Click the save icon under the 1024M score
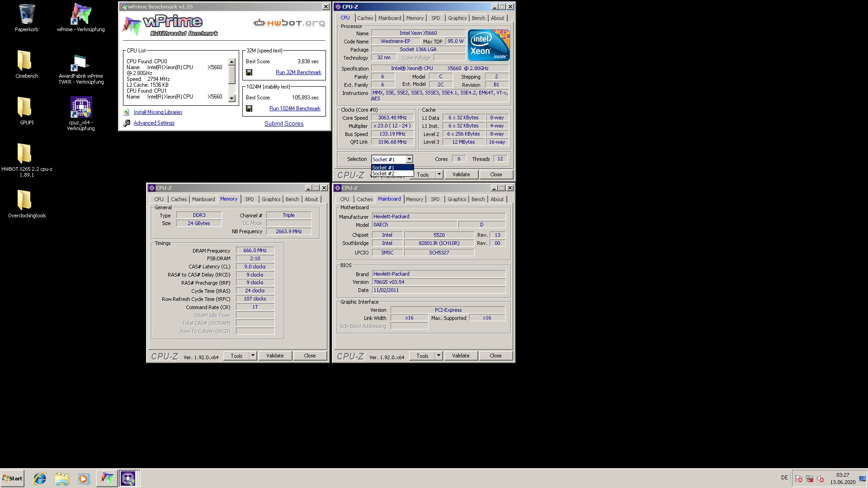 coord(249,108)
